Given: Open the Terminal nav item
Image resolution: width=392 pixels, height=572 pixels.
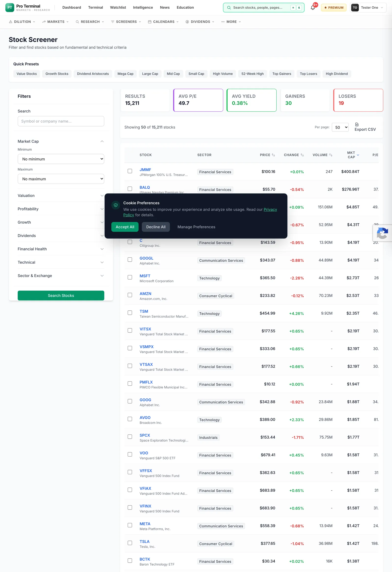Looking at the screenshot, I should [95, 8].
